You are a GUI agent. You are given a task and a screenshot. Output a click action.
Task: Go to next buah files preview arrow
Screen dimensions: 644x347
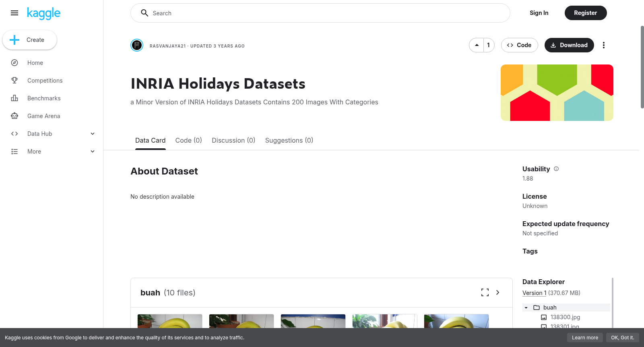pyautogui.click(x=498, y=293)
